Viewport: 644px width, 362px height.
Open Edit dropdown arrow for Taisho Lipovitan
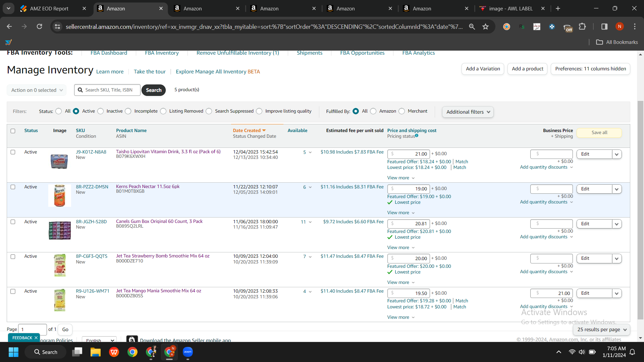coord(617,154)
